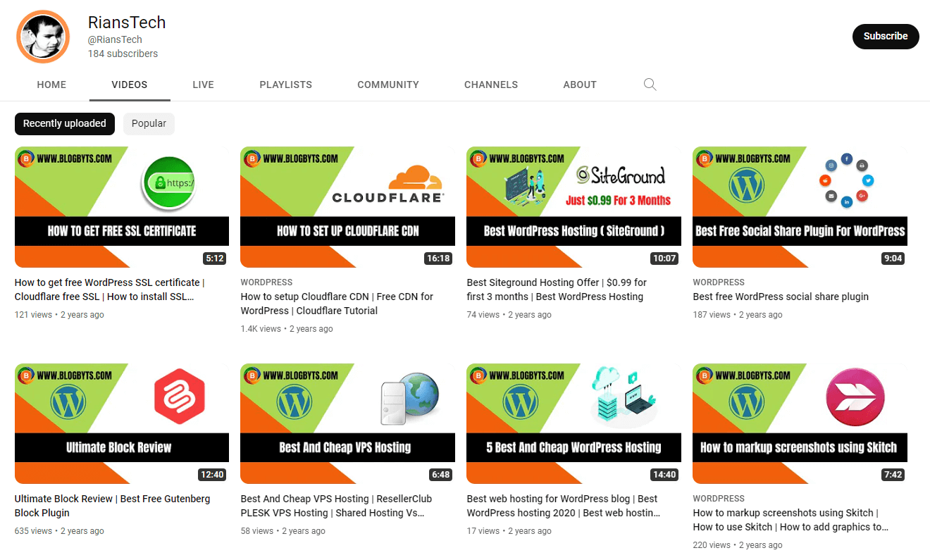Click the 16:18 duration badge
The height and width of the screenshot is (560, 930).
(x=438, y=259)
